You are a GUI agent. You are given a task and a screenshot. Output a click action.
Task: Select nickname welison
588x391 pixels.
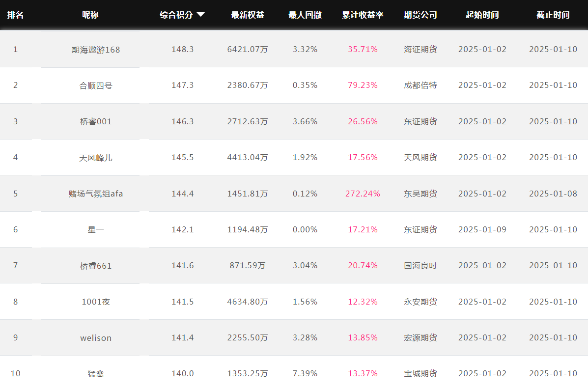tap(96, 338)
